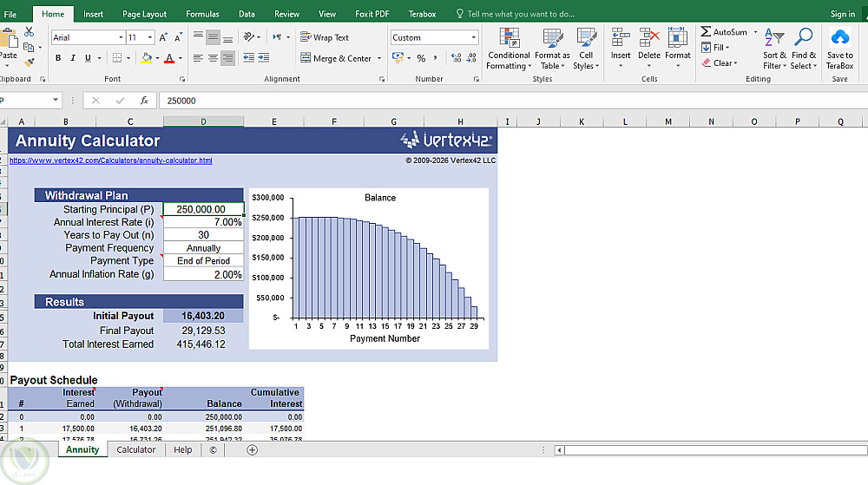This screenshot has height=485, width=868.
Task: Add a new sheet with plus button
Action: pyautogui.click(x=252, y=450)
